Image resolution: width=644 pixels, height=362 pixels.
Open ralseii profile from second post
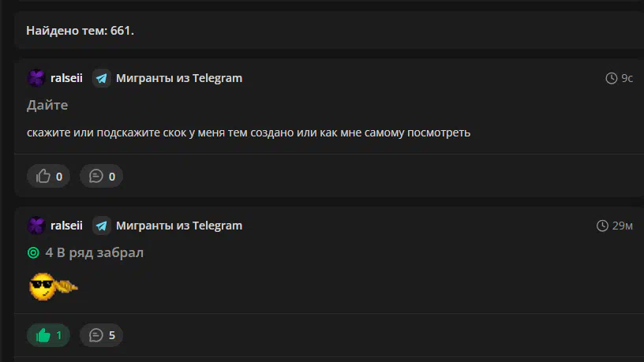click(x=66, y=226)
